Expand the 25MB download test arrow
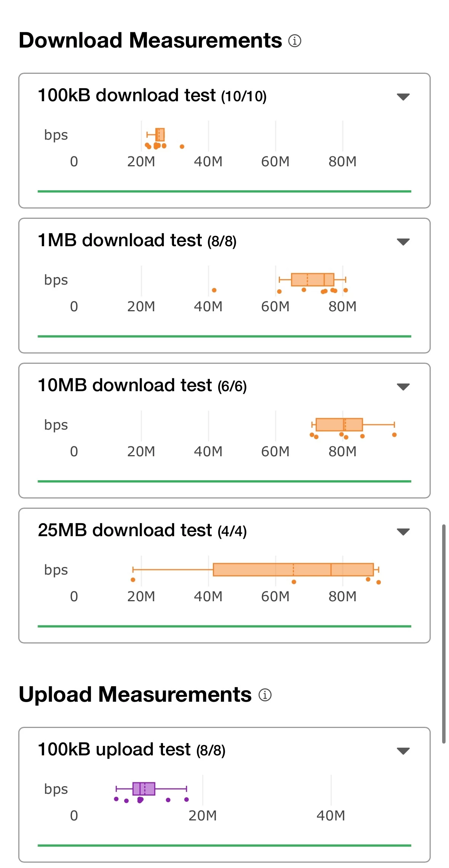This screenshot has height=868, width=449. [x=403, y=532]
